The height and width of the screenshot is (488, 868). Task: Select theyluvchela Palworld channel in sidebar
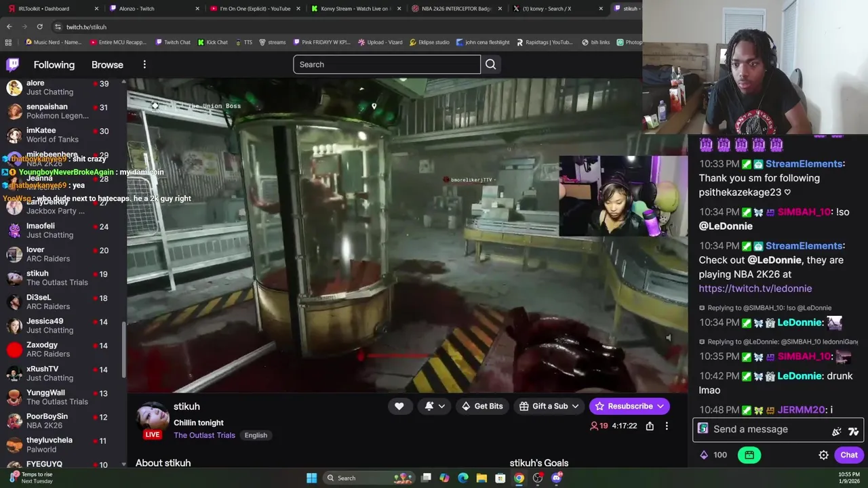pyautogui.click(x=62, y=445)
